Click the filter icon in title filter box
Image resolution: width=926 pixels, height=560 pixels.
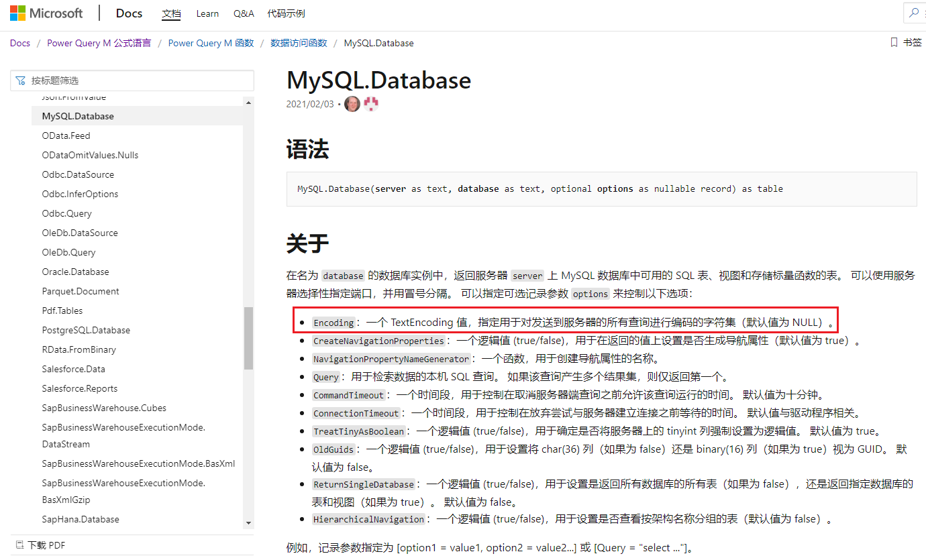coord(20,80)
